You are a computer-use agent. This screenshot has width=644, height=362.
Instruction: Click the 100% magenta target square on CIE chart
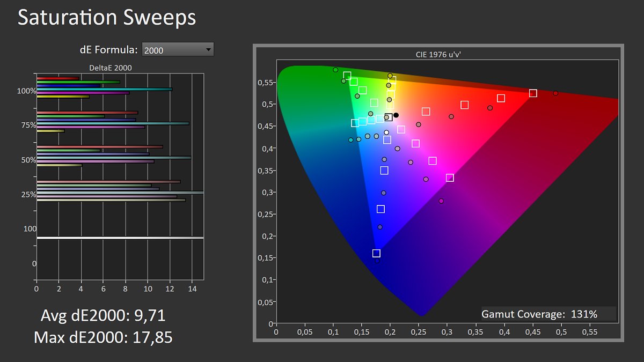pyautogui.click(x=450, y=178)
